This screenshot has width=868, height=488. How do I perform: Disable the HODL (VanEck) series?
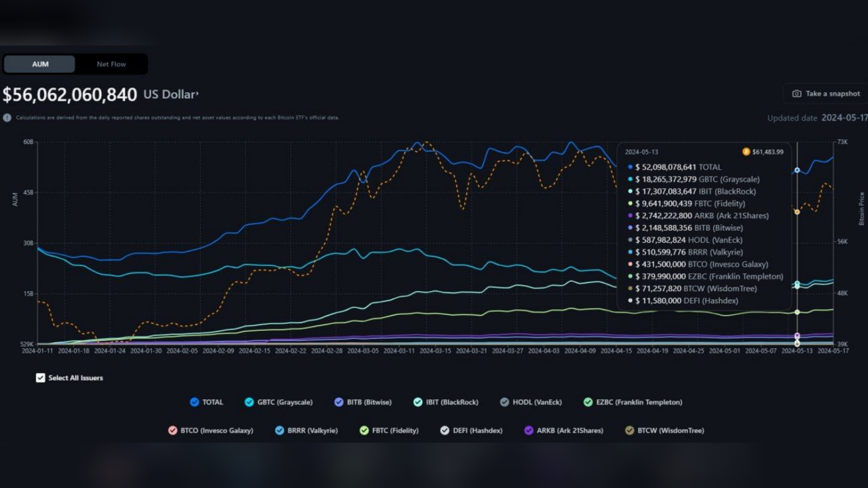coord(504,402)
